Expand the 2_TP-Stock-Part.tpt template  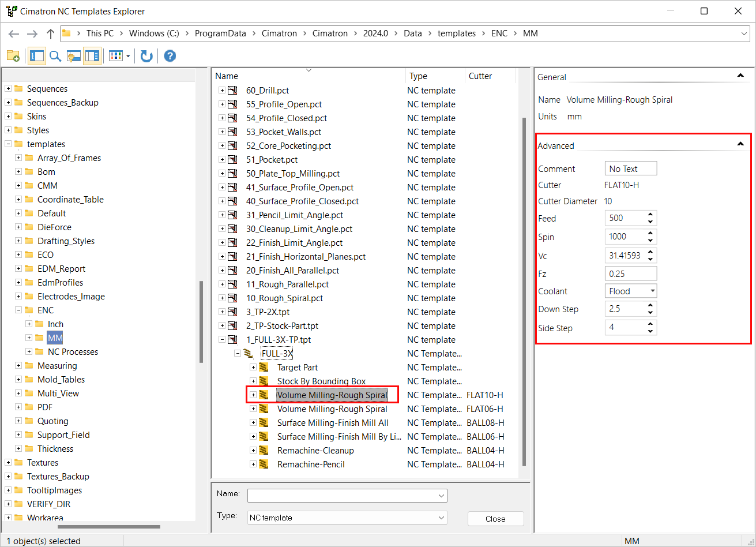pos(222,326)
